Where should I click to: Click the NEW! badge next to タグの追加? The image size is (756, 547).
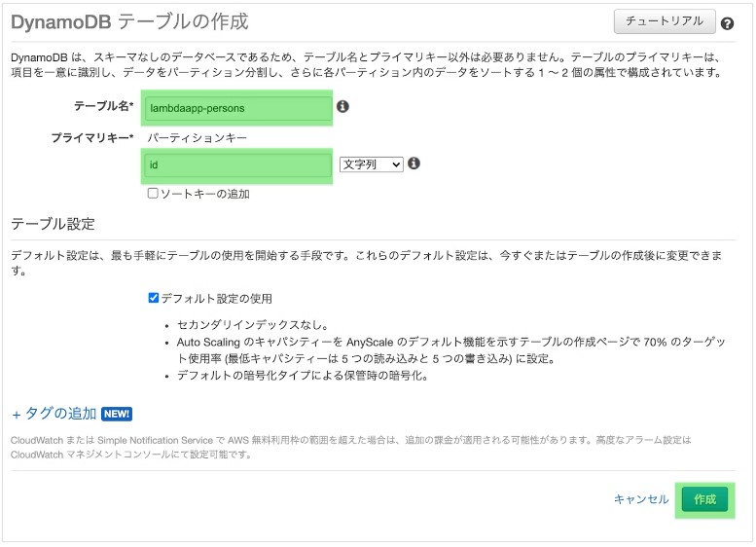click(117, 414)
